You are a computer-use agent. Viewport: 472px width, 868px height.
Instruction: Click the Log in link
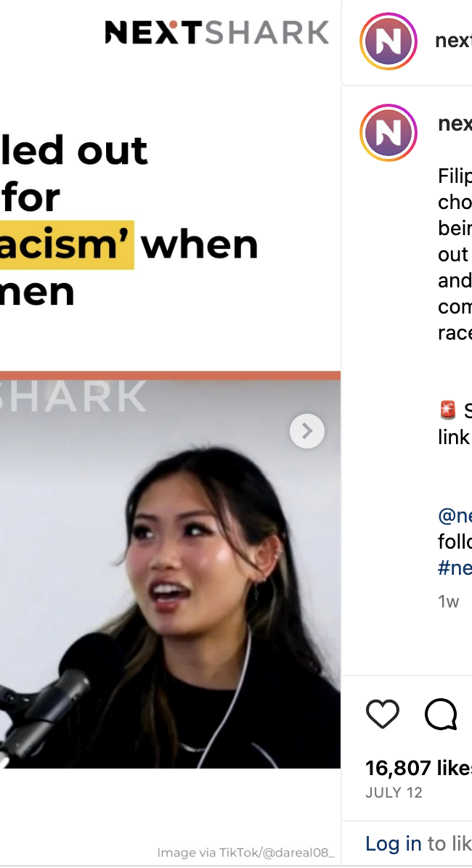click(394, 843)
